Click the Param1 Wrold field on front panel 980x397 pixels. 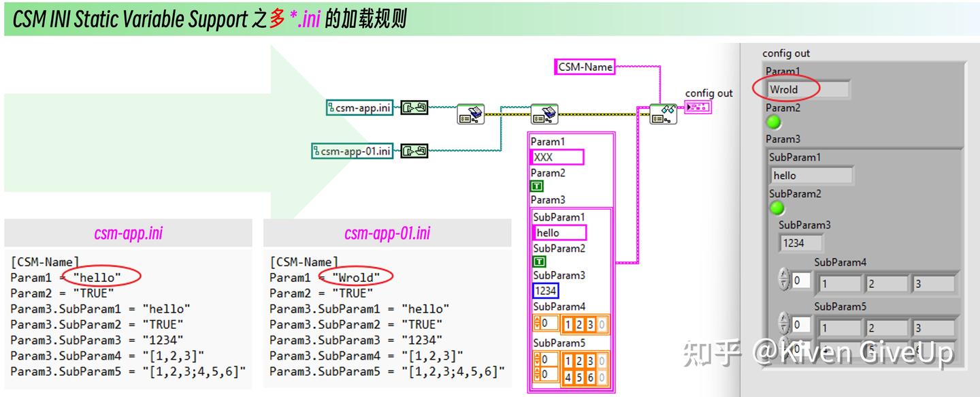click(x=808, y=89)
